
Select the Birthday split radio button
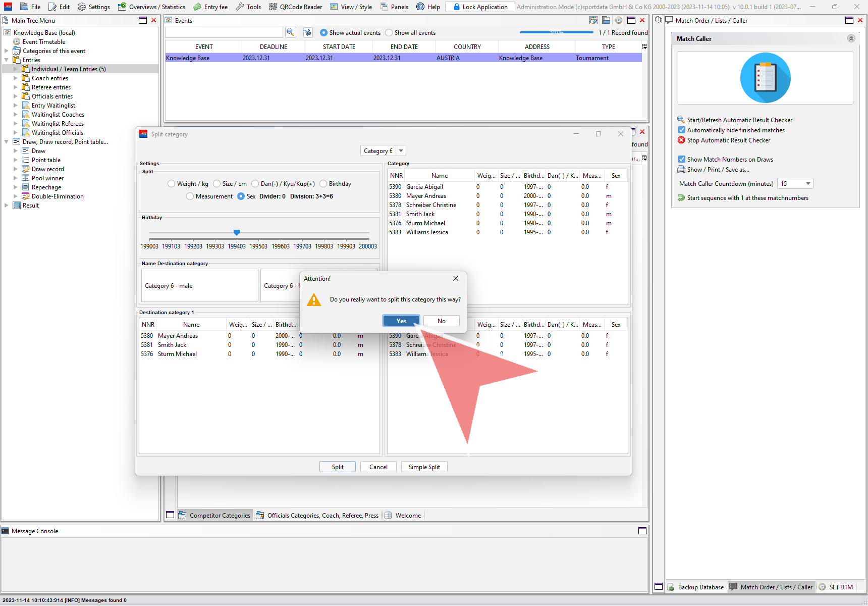323,184
